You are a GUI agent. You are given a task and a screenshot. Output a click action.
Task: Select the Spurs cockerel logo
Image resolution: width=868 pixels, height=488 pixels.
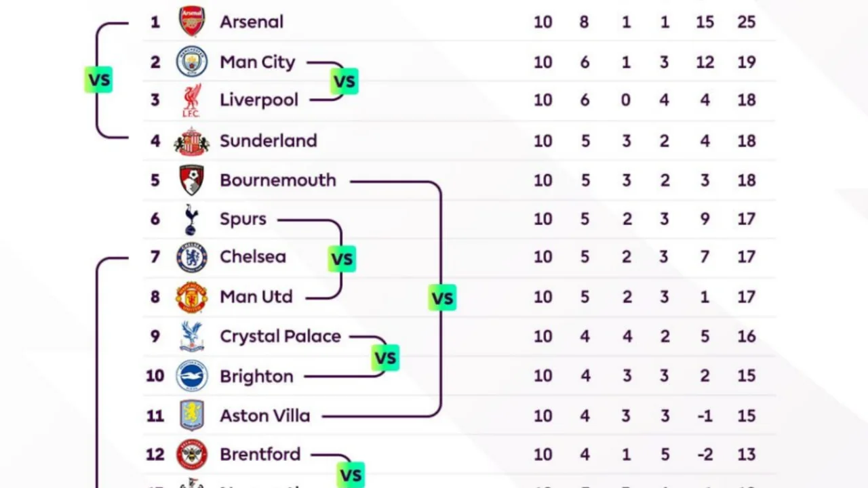tap(191, 219)
